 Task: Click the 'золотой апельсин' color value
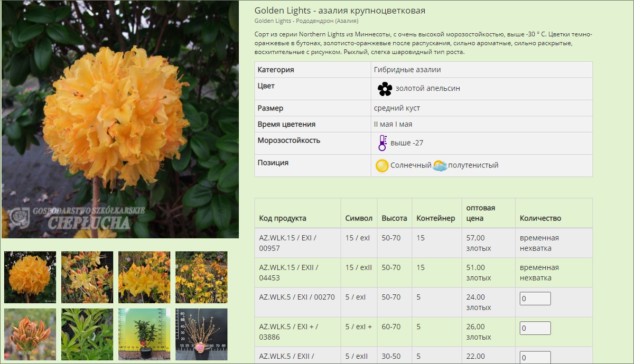tap(428, 88)
